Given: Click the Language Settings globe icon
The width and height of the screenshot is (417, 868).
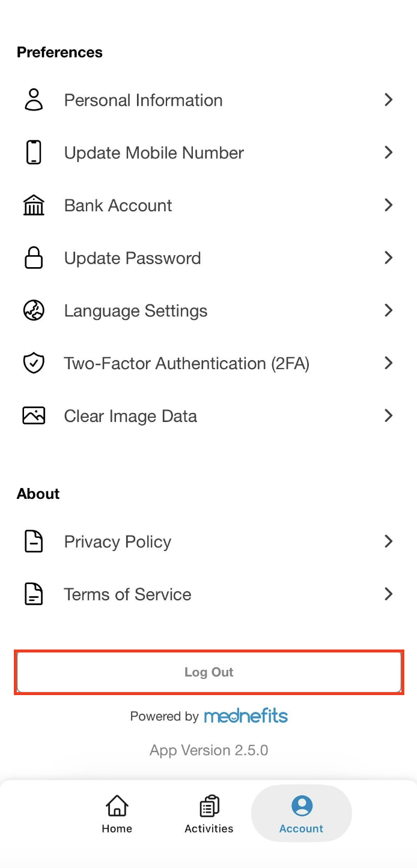Looking at the screenshot, I should (x=34, y=311).
